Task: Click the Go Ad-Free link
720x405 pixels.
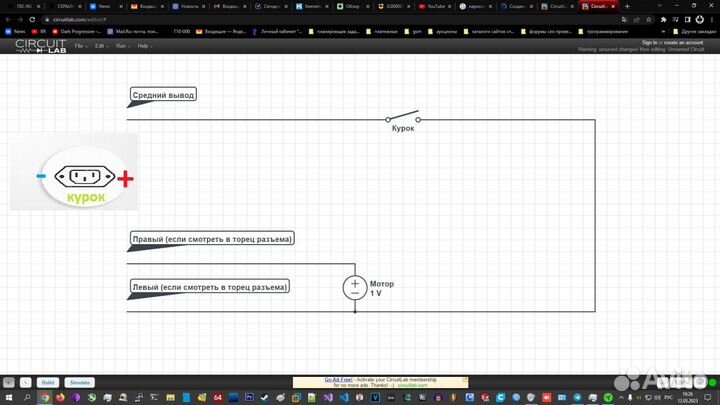Action: 342,379
